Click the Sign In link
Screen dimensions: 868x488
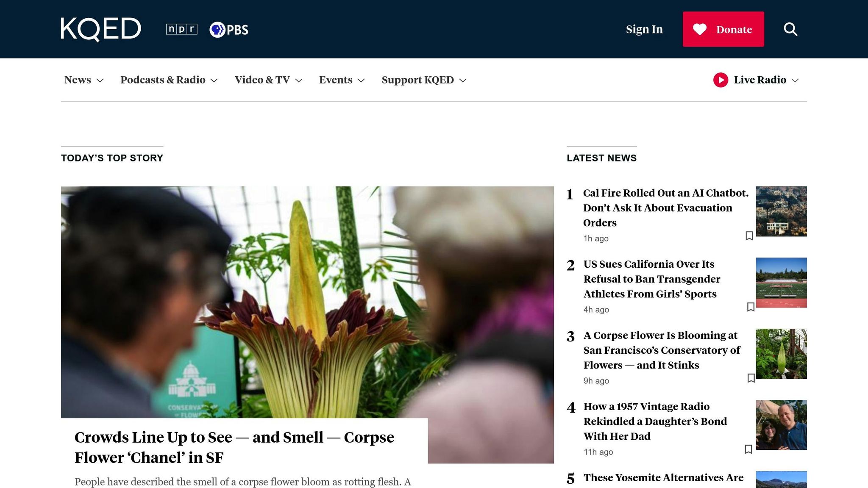[x=644, y=29]
